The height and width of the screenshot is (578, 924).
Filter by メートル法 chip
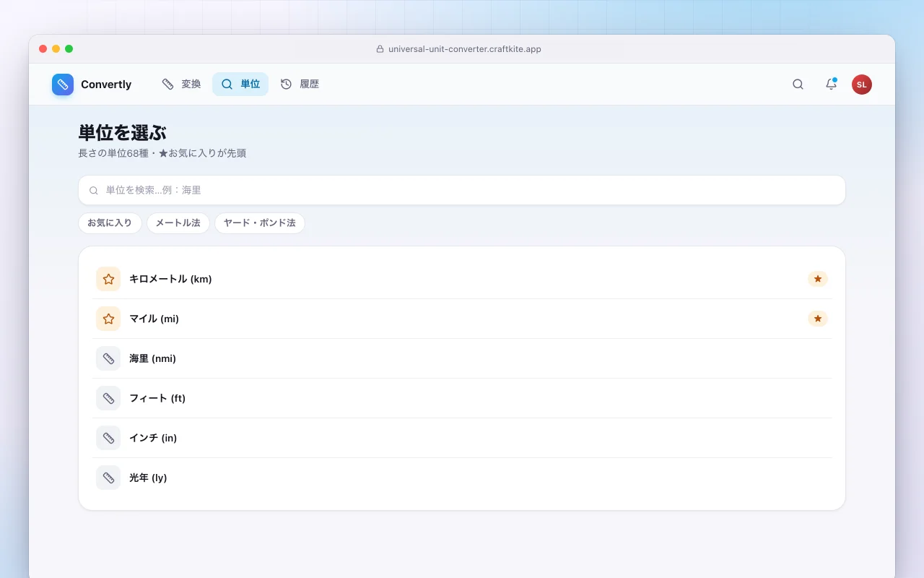(x=178, y=223)
